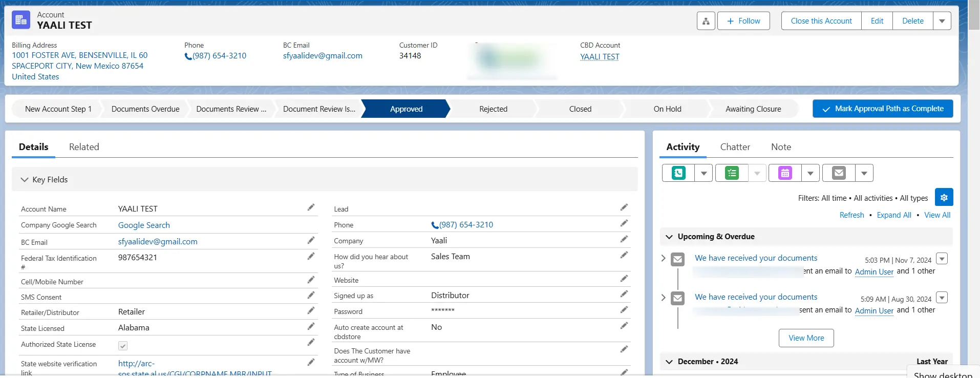Collapse the December 2024 section
This screenshot has width=980, height=378.
(669, 362)
